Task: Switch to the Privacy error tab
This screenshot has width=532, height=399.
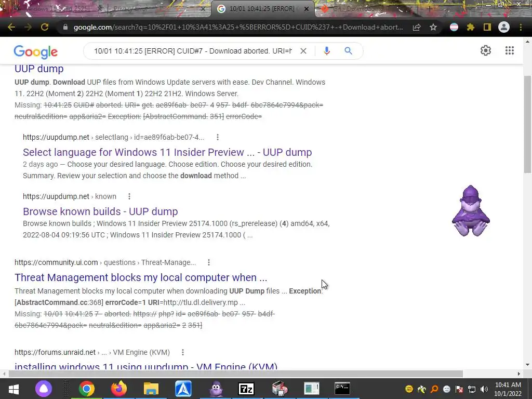Action: tap(158, 9)
